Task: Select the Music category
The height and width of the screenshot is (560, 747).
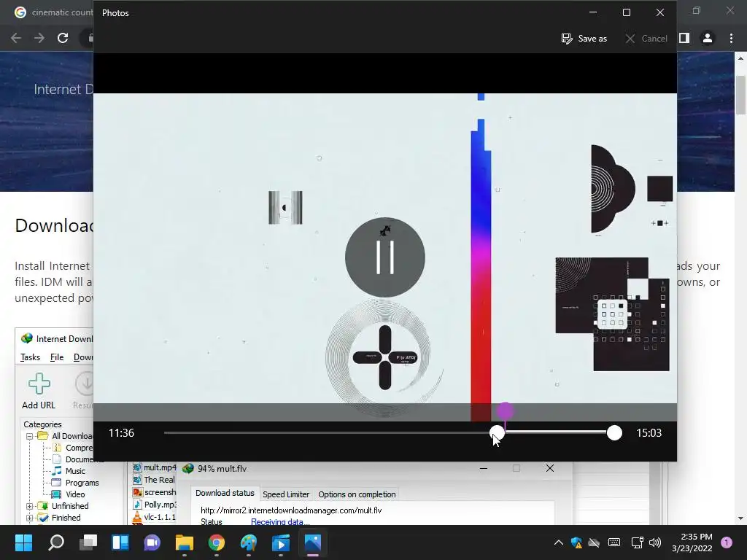Action: pos(75,471)
